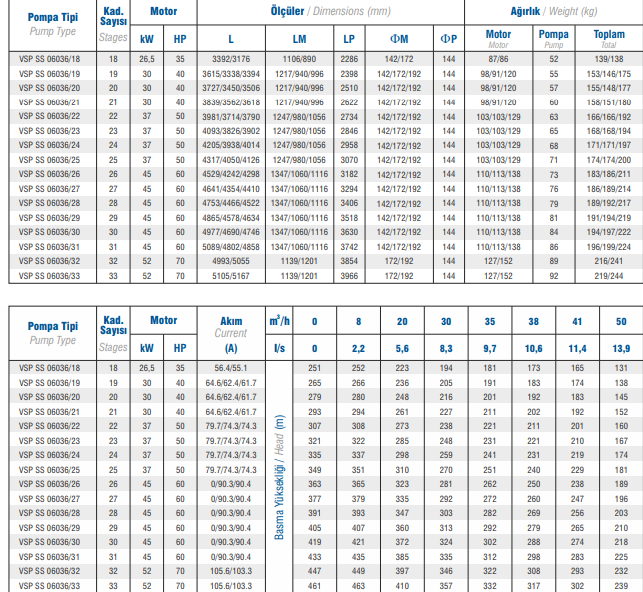Select the 5105/5167 length cell

(x=231, y=274)
